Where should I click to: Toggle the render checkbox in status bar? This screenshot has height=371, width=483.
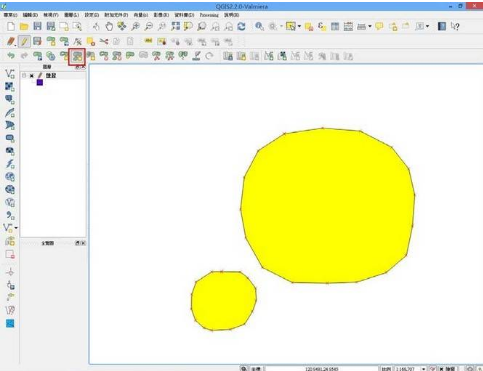441,369
